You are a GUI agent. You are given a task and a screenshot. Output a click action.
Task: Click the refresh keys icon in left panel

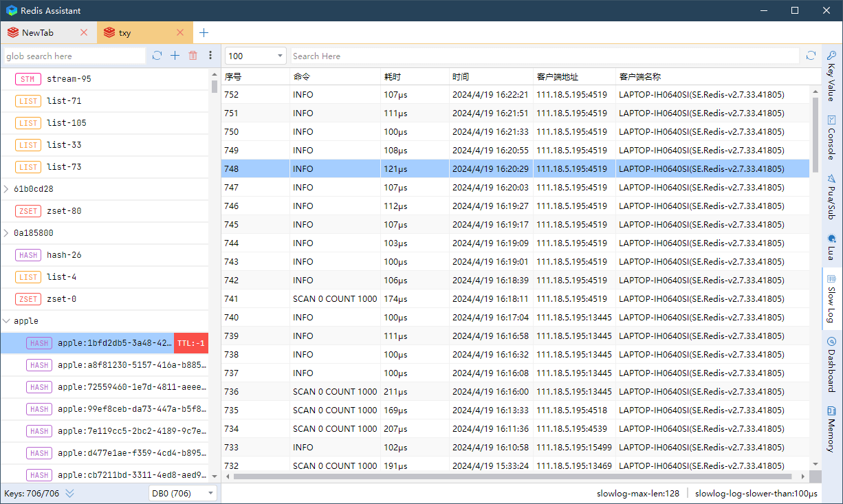[x=157, y=56]
